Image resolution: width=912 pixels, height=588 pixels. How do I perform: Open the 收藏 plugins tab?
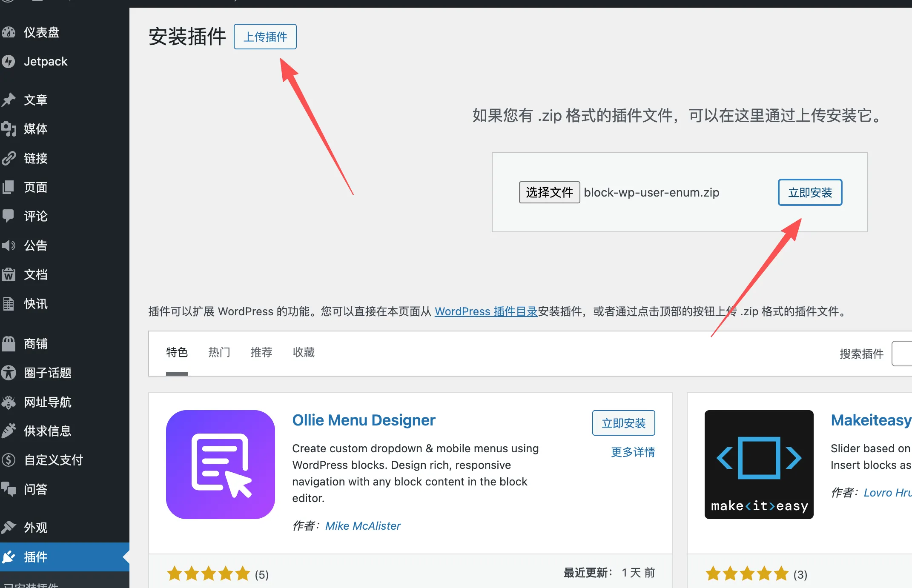tap(304, 352)
